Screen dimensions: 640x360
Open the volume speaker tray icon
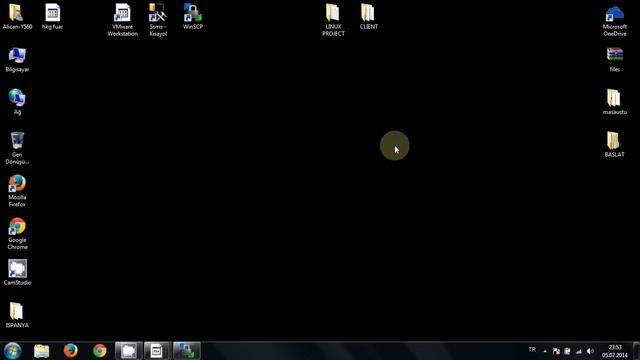click(x=590, y=351)
